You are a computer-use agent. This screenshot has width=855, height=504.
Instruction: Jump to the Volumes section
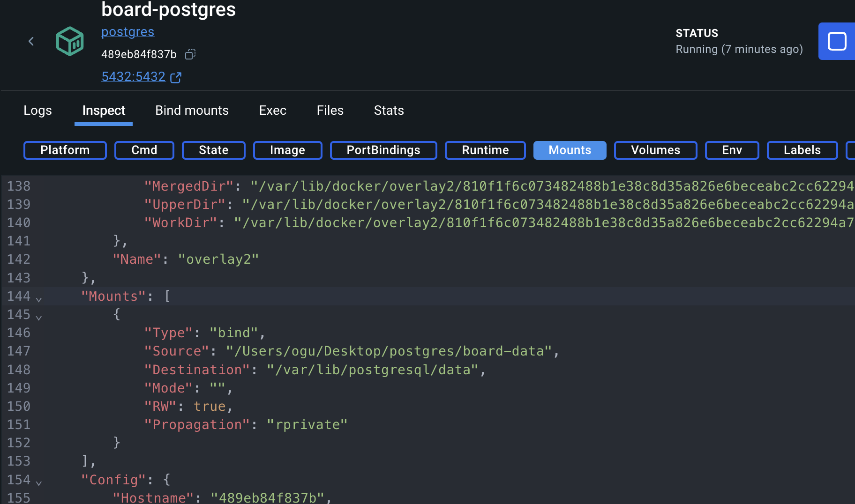point(656,150)
